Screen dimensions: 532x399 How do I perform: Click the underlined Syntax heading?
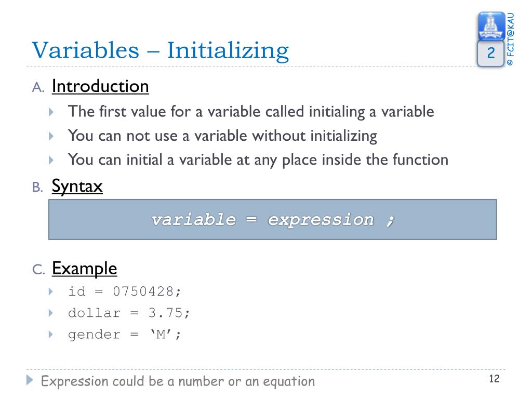pos(77,186)
